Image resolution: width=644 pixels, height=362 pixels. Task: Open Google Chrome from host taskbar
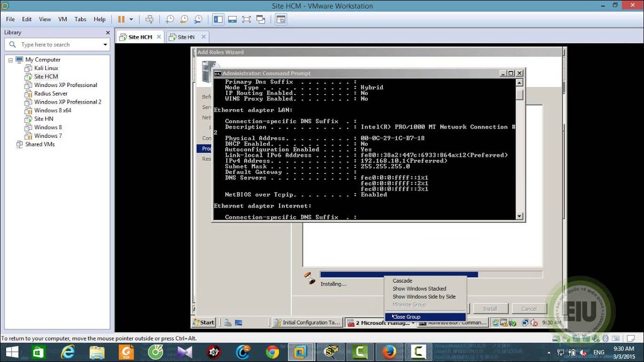click(x=272, y=352)
